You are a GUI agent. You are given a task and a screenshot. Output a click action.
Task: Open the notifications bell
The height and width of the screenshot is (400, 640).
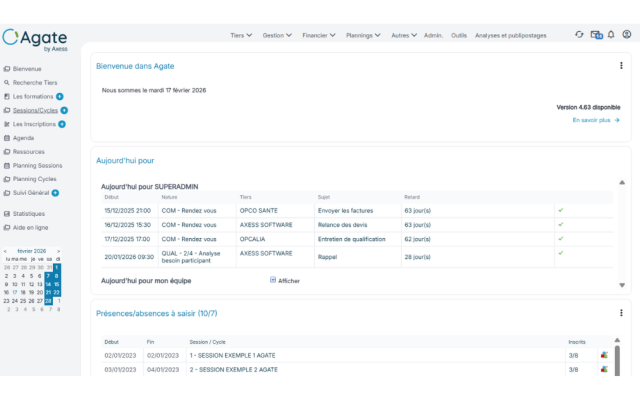tap(611, 35)
